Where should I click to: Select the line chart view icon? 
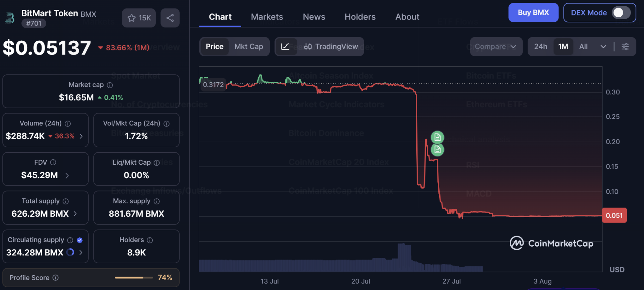286,47
